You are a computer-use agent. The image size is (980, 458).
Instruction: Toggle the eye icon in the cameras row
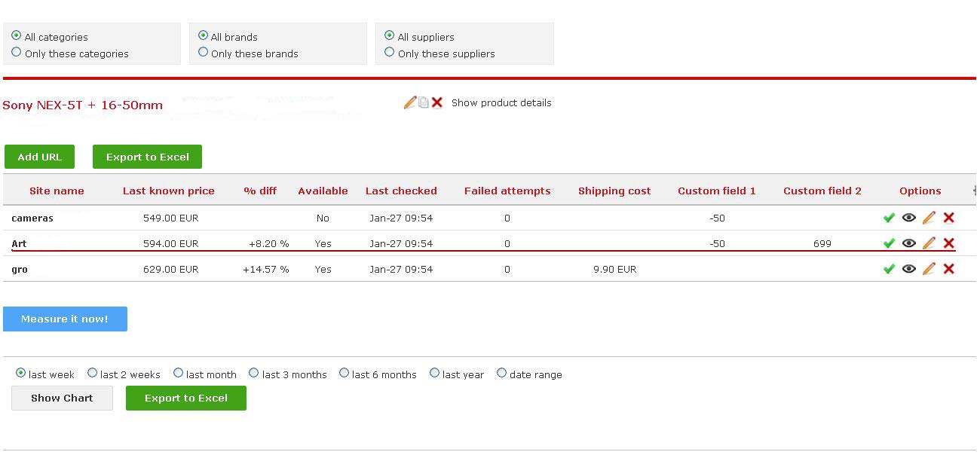909,218
